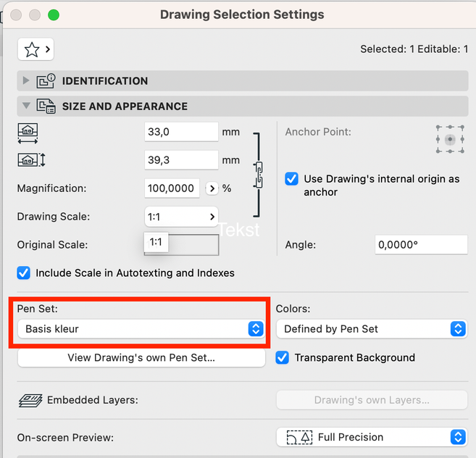Click the Identification panel icon
This screenshot has width=476, height=458.
coord(46,81)
